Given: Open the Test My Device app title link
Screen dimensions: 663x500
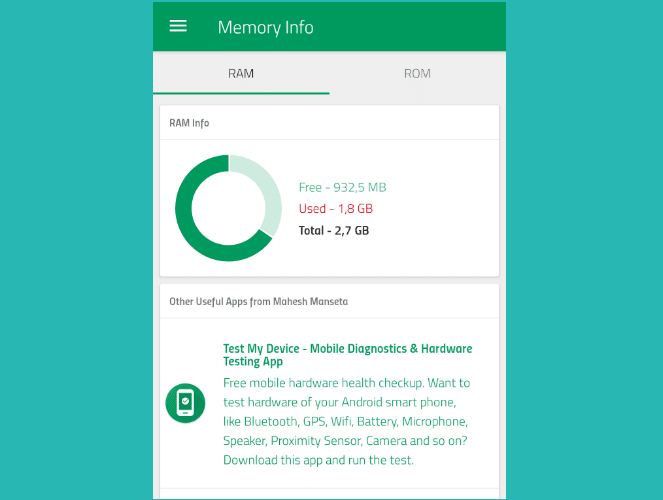Looking at the screenshot, I should click(x=348, y=355).
